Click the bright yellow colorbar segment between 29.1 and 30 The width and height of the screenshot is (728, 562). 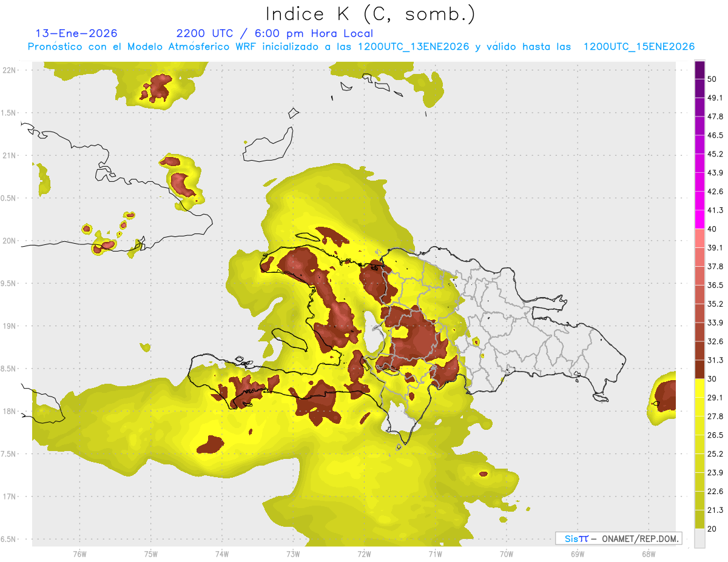click(x=699, y=388)
